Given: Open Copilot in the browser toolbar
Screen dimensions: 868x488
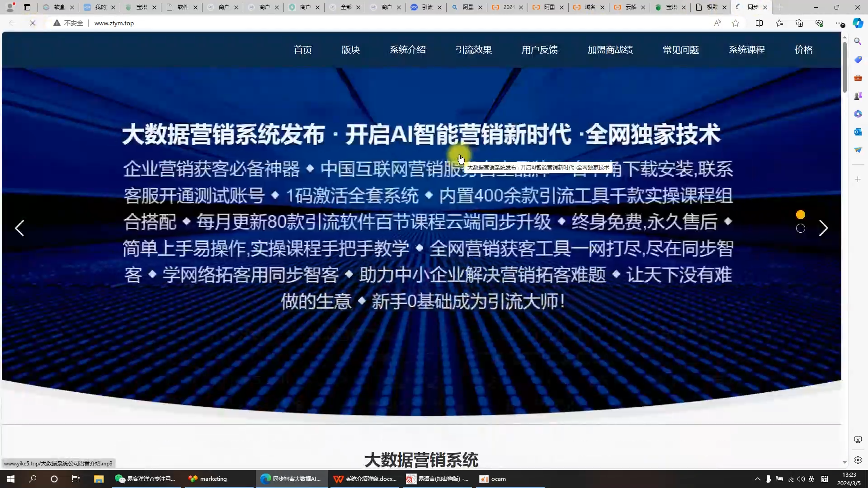Looking at the screenshot, I should [x=857, y=23].
